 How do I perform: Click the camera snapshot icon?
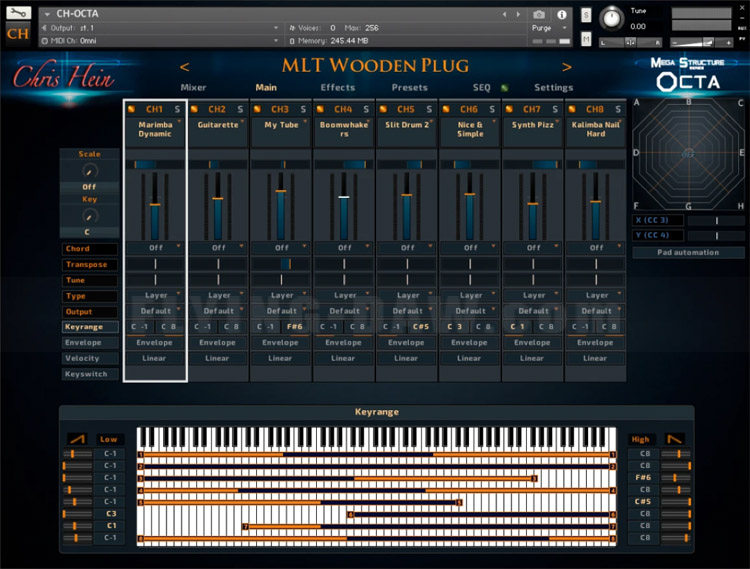(x=539, y=15)
